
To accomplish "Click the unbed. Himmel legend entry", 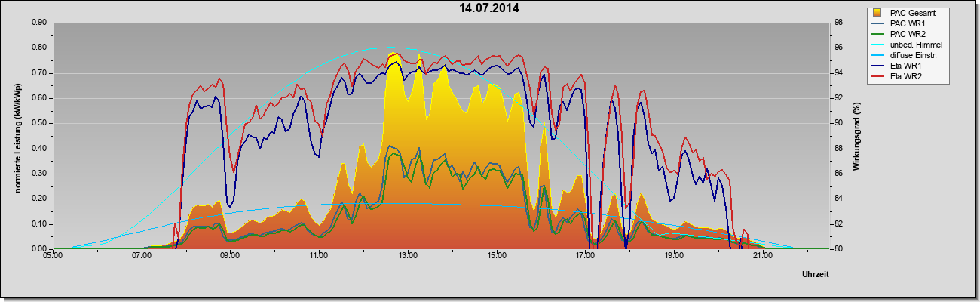I will (908, 45).
